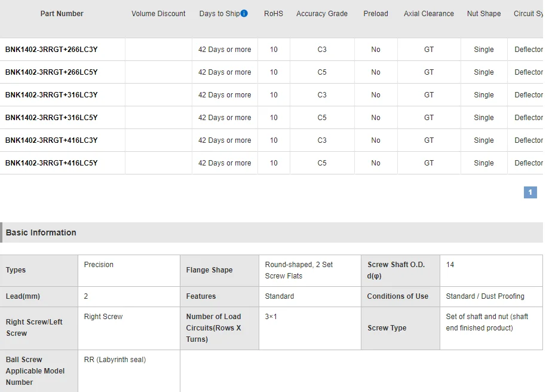546x392 pixels.
Task: Click the RR (Labyrinth seal) value
Action: pos(115,360)
